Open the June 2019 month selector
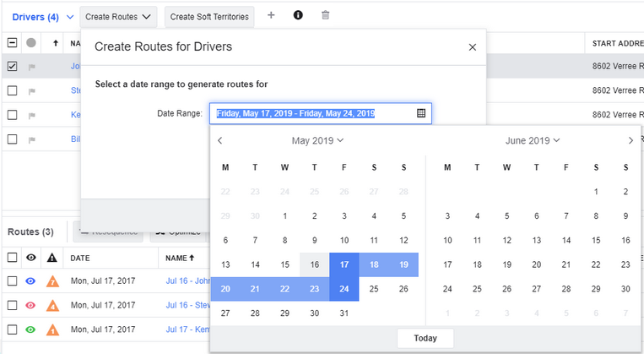Image resolution: width=644 pixels, height=354 pixels. (x=533, y=140)
